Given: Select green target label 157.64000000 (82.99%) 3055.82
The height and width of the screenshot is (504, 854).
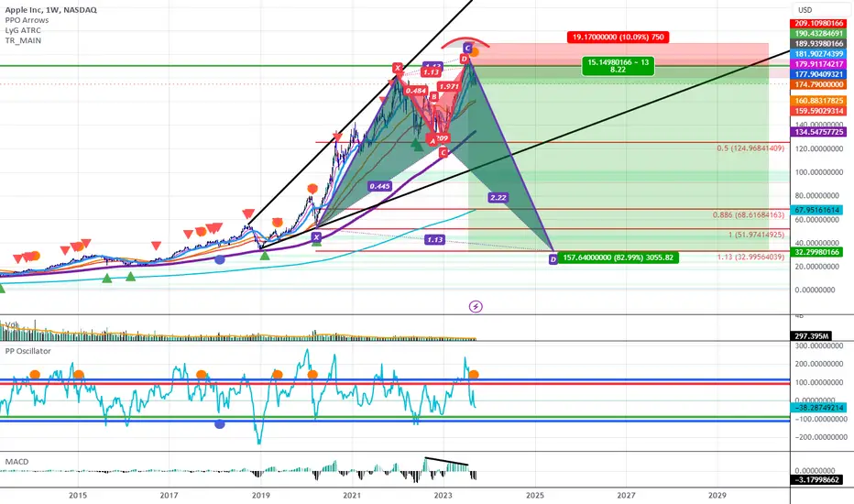Looking at the screenshot, I should pyautogui.click(x=619, y=257).
